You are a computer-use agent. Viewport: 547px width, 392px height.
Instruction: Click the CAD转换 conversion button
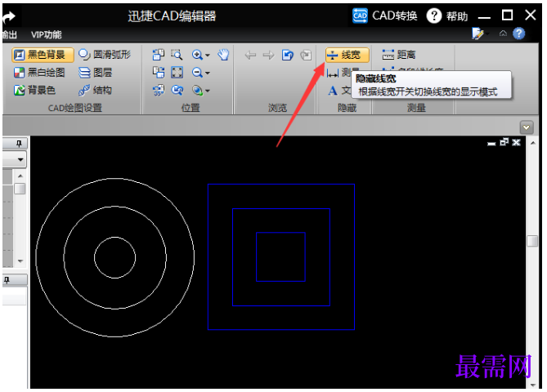pos(385,16)
